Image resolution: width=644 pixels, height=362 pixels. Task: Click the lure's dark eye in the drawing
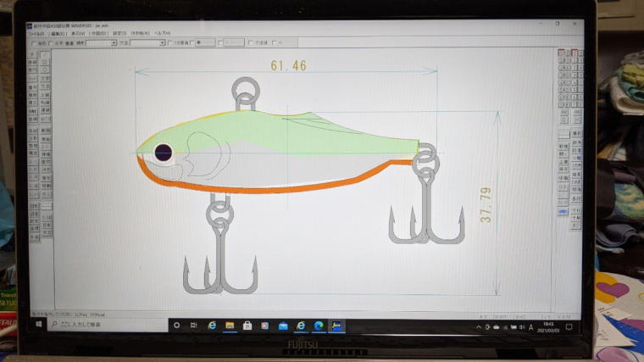[x=163, y=153]
